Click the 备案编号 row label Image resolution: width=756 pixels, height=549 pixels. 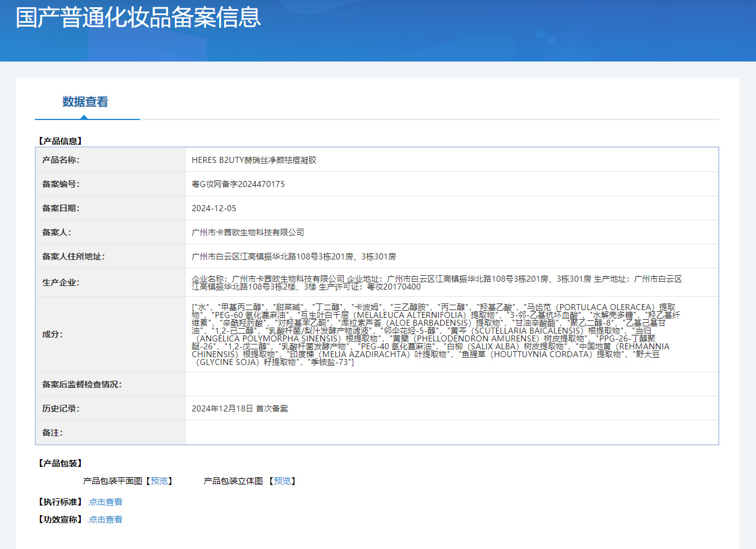tap(61, 184)
